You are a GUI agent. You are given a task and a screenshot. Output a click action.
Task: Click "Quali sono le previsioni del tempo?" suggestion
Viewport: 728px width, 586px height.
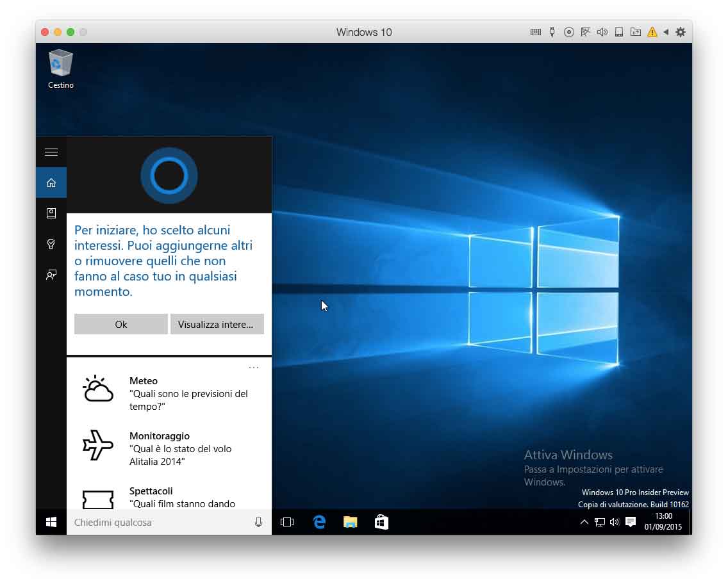[188, 400]
